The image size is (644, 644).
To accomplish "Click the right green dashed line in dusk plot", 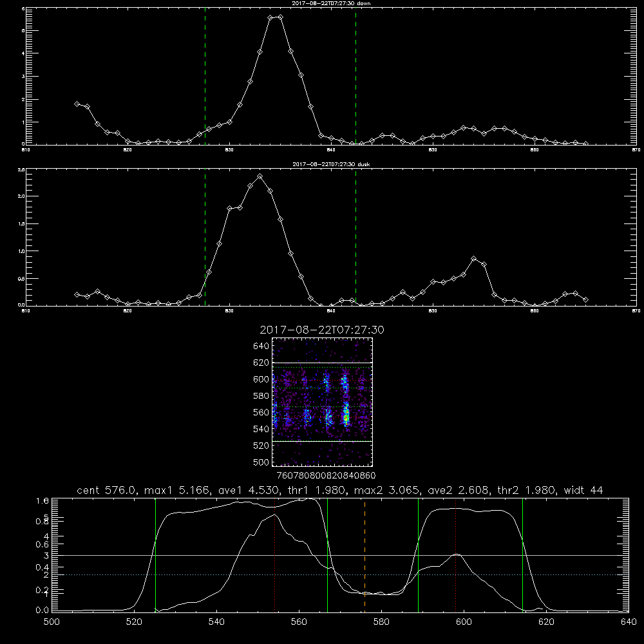I will [355, 237].
